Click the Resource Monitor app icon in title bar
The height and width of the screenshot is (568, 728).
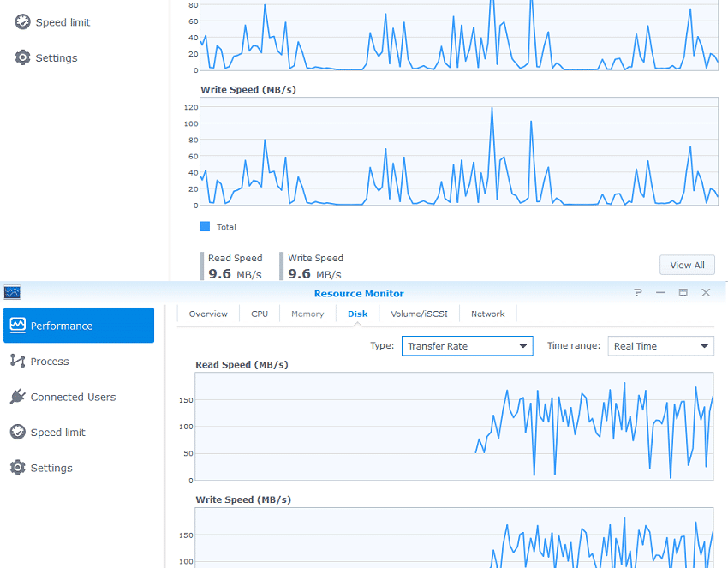12,293
